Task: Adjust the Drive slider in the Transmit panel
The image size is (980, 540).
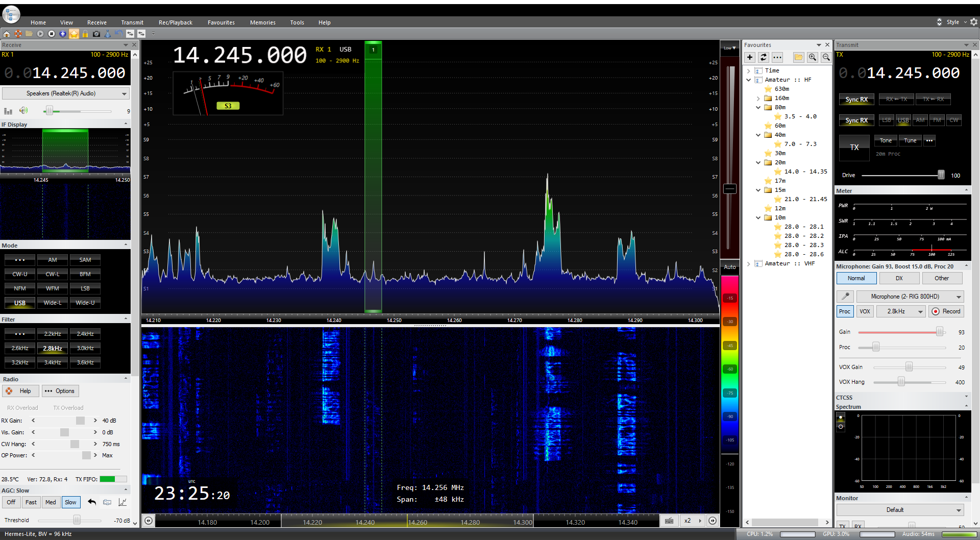Action: coord(941,175)
